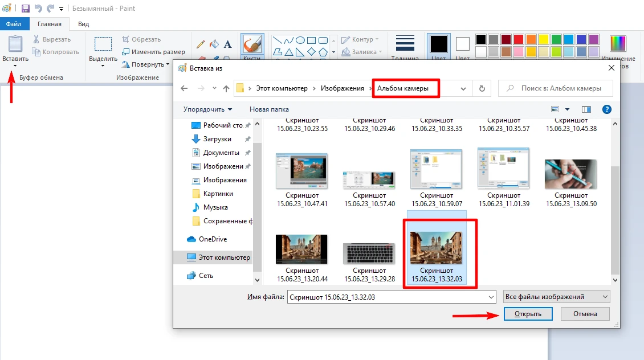Image resolution: width=644 pixels, height=360 pixels.
Task: Select the Text tool icon
Action: 227,44
